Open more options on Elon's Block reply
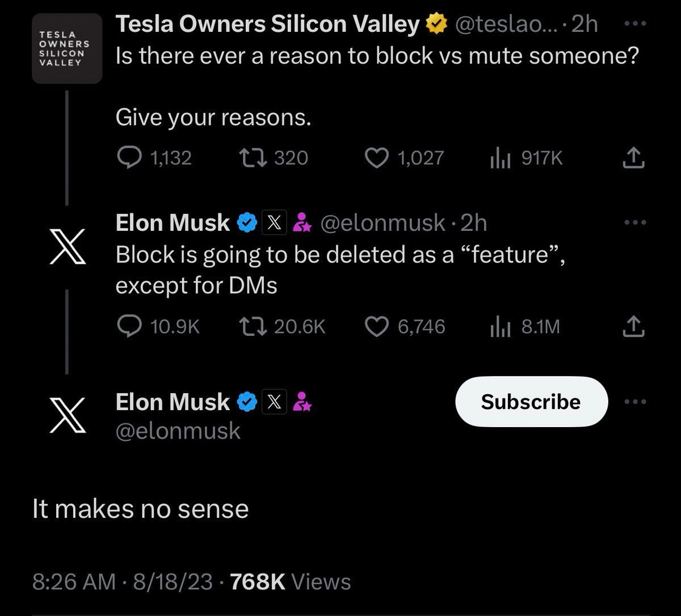 [x=634, y=223]
